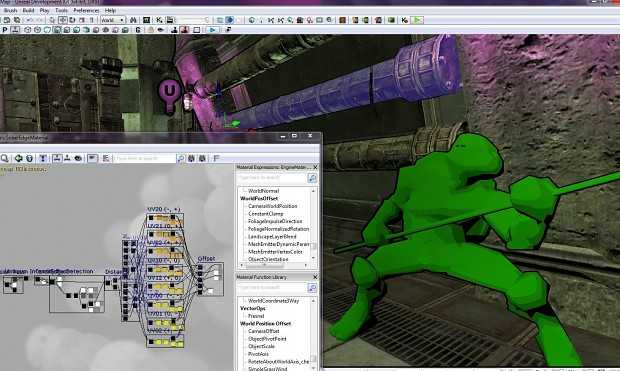620x371 pixels.
Task: Click the camera icon in main toolbar
Action: point(300,20)
